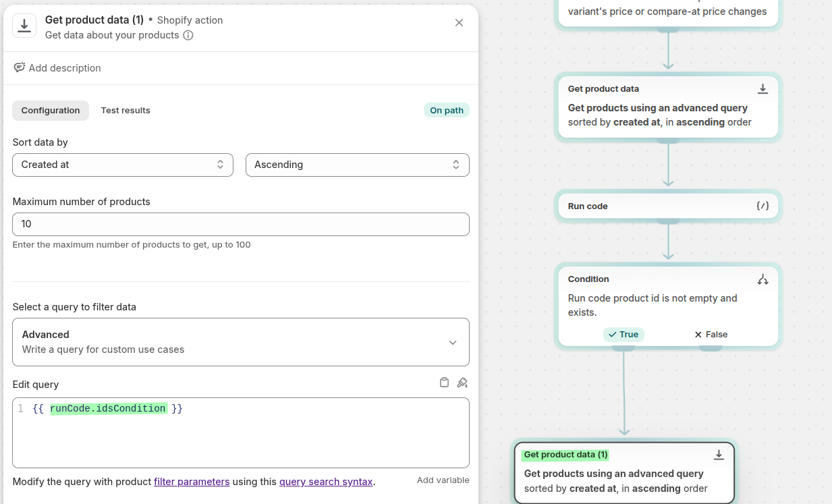The image size is (832, 504).
Task: Open the filter parameters link
Action: [192, 482]
